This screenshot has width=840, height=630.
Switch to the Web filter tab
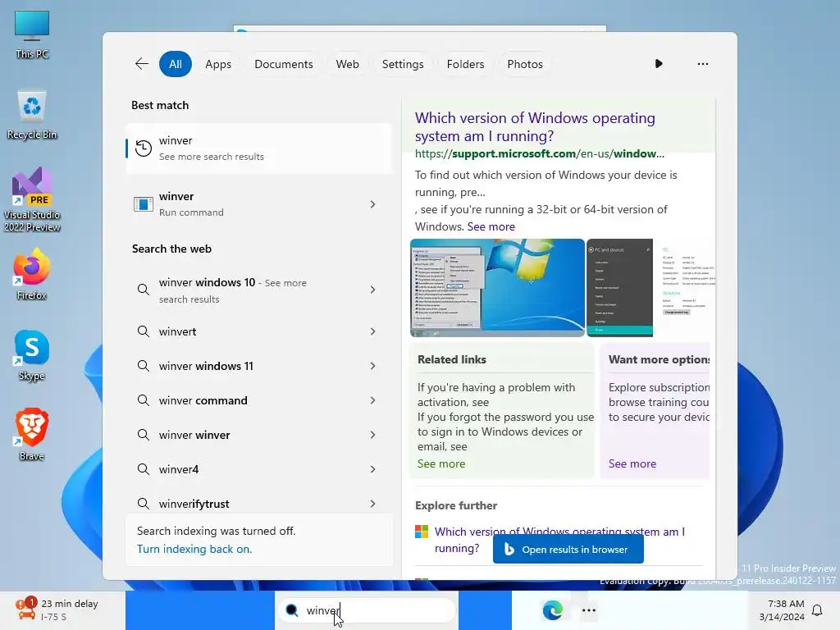pos(347,64)
